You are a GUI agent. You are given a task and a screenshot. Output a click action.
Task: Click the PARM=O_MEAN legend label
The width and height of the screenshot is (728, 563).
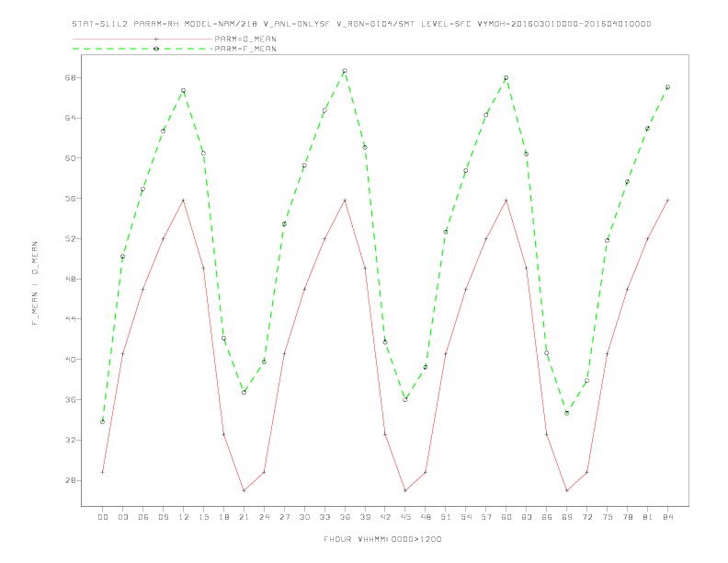coord(245,39)
